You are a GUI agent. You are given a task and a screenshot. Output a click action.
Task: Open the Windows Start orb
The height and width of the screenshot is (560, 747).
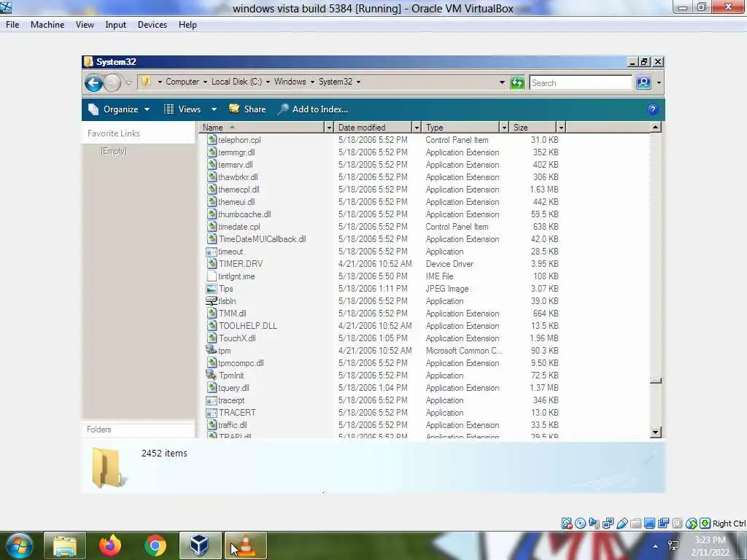point(18,545)
